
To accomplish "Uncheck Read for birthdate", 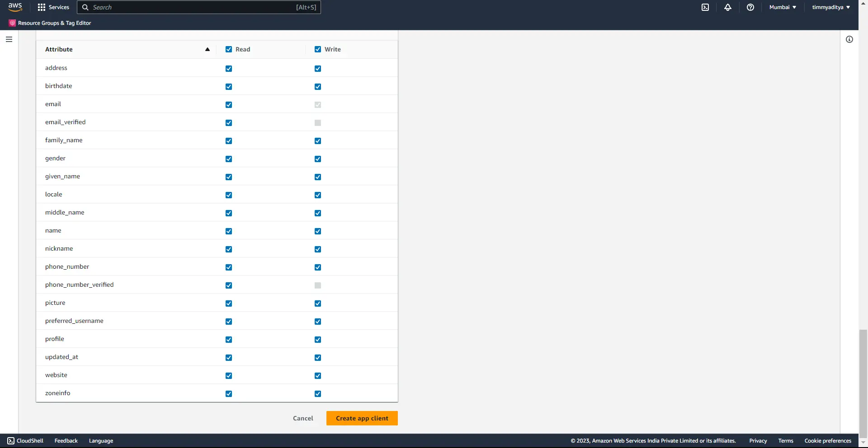I will coord(229,87).
